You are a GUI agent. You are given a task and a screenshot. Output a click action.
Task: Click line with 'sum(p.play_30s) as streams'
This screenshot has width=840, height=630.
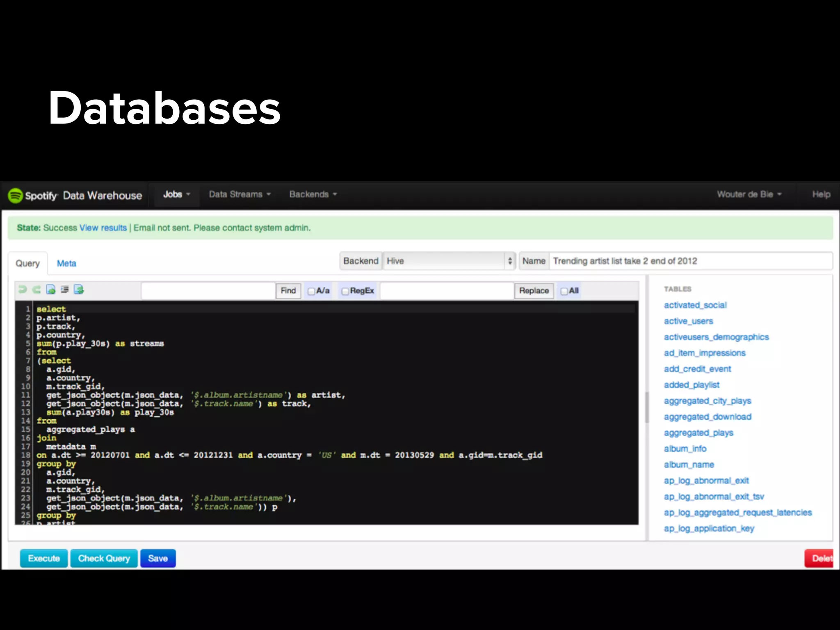tap(100, 344)
